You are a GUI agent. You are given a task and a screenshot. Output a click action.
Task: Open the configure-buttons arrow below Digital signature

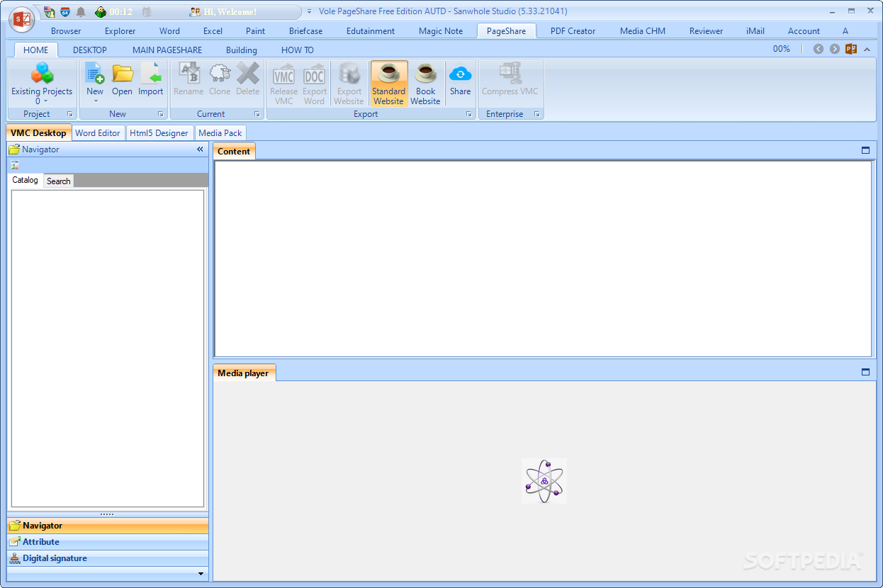(201, 574)
